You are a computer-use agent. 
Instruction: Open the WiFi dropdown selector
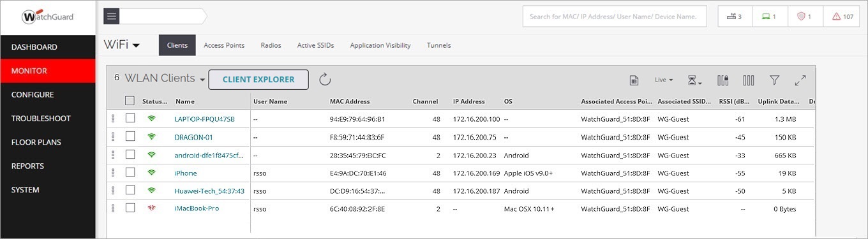pyautogui.click(x=122, y=45)
